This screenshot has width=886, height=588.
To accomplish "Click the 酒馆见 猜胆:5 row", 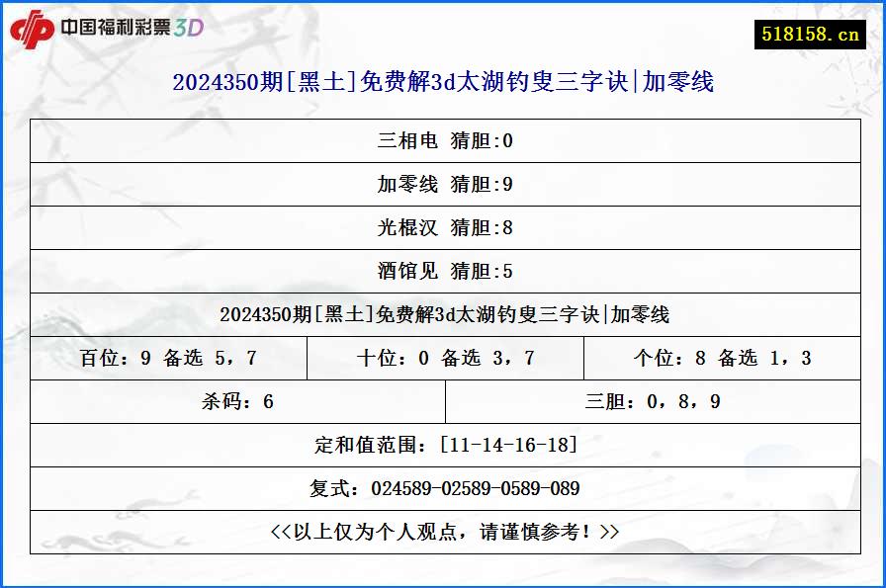I will pos(443,271).
